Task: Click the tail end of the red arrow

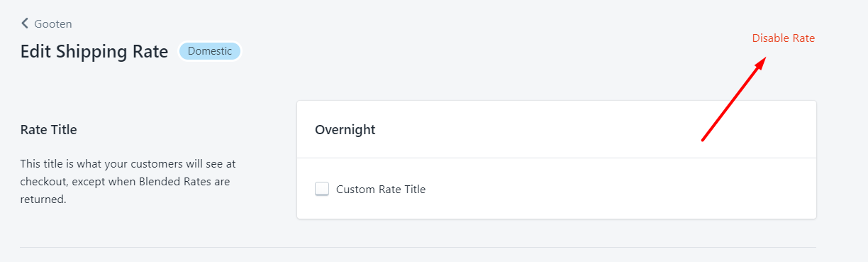Action: tap(704, 138)
